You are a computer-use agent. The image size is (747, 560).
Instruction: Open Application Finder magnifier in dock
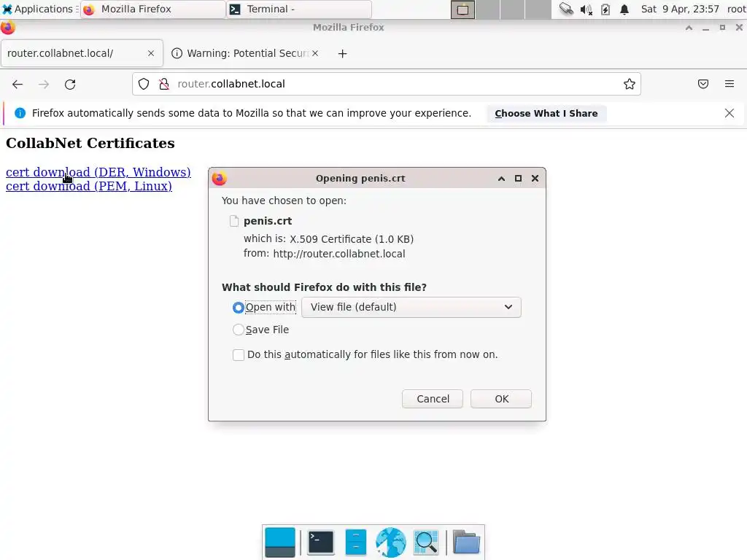coord(426,542)
